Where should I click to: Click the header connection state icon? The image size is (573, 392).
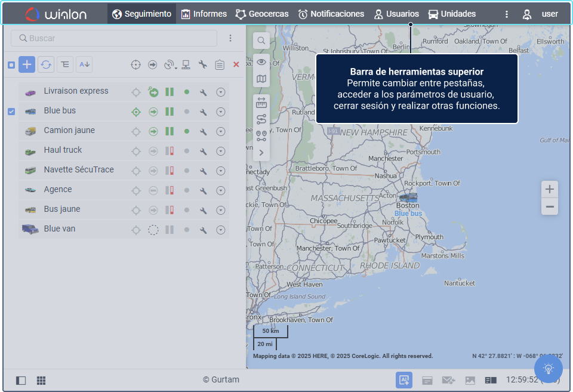point(186,65)
